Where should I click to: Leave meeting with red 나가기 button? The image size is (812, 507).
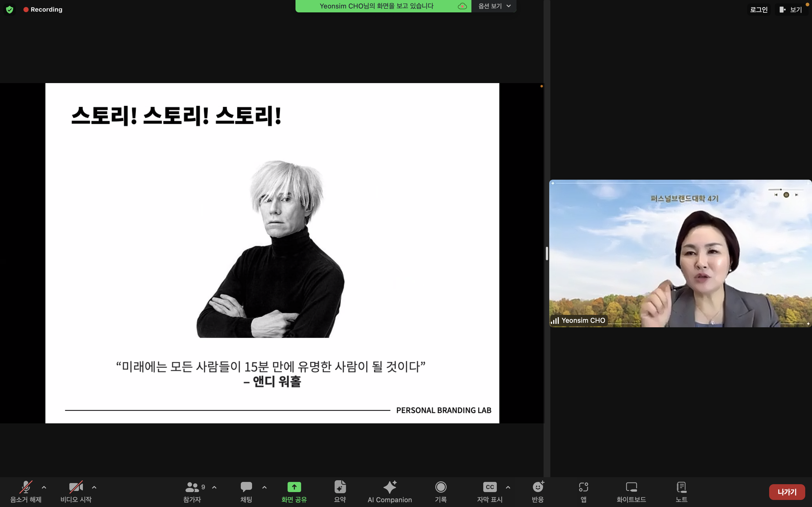click(787, 492)
